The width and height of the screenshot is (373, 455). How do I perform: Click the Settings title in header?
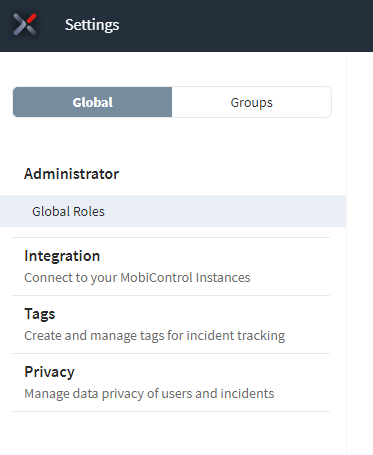pyautogui.click(x=92, y=25)
